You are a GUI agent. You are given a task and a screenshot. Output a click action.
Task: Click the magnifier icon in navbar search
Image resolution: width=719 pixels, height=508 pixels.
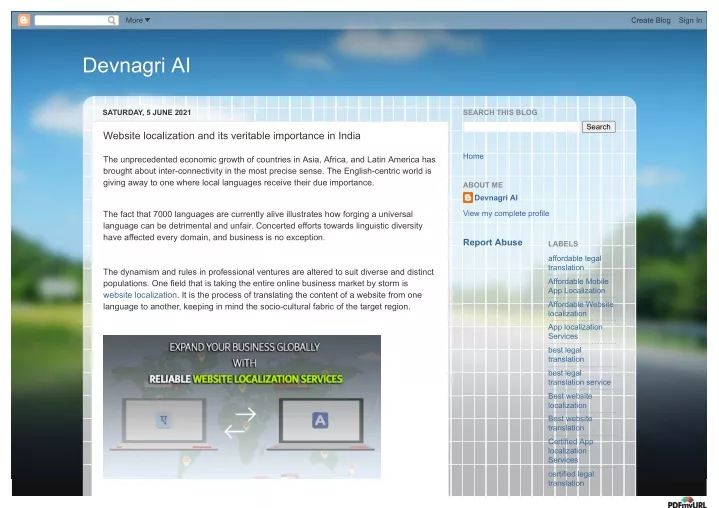pyautogui.click(x=112, y=20)
